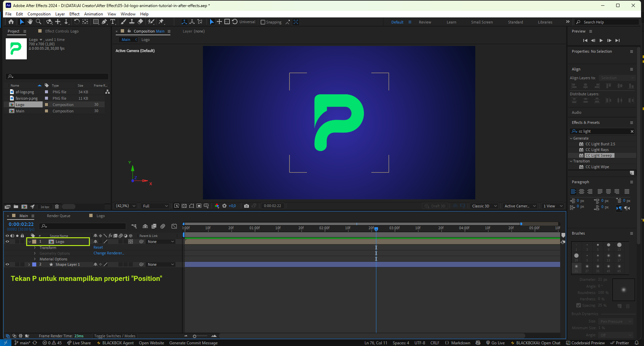Click the timeline zoom slider handle
The width and height of the screenshot is (644, 346).
pos(195,336)
